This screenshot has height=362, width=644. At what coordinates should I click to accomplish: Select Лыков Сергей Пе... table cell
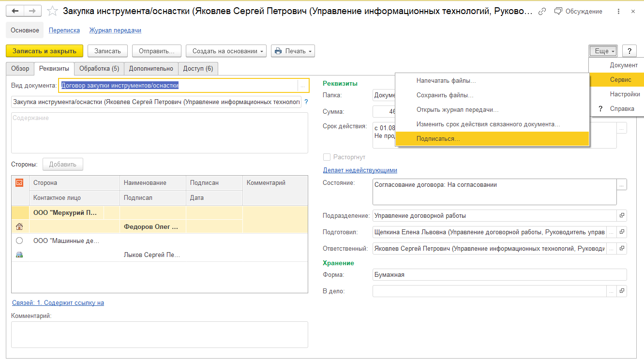(x=153, y=255)
